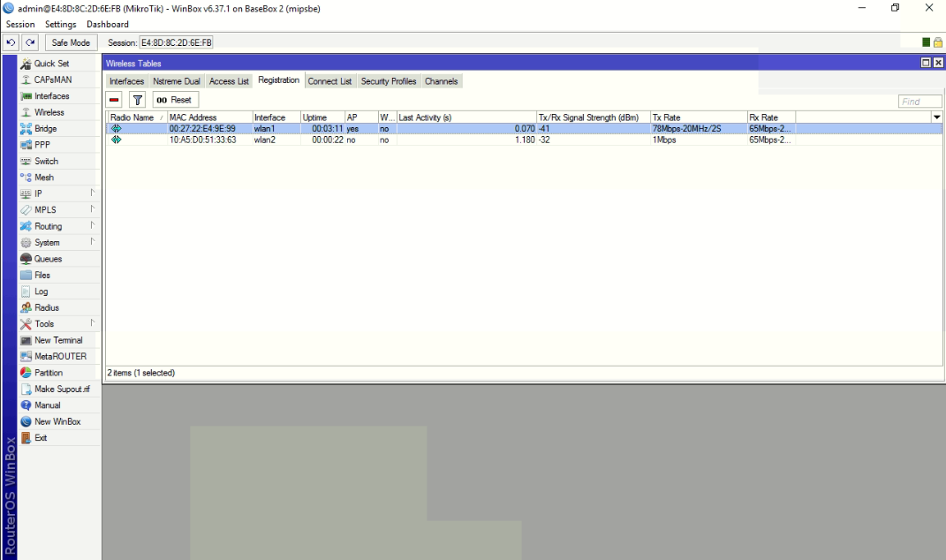Sort by AP column header
Image resolution: width=946 pixels, height=560 pixels.
tap(360, 117)
